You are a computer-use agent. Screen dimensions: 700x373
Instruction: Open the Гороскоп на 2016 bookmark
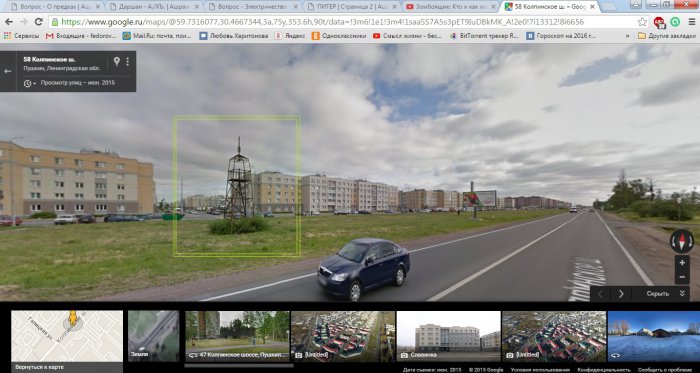point(562,36)
